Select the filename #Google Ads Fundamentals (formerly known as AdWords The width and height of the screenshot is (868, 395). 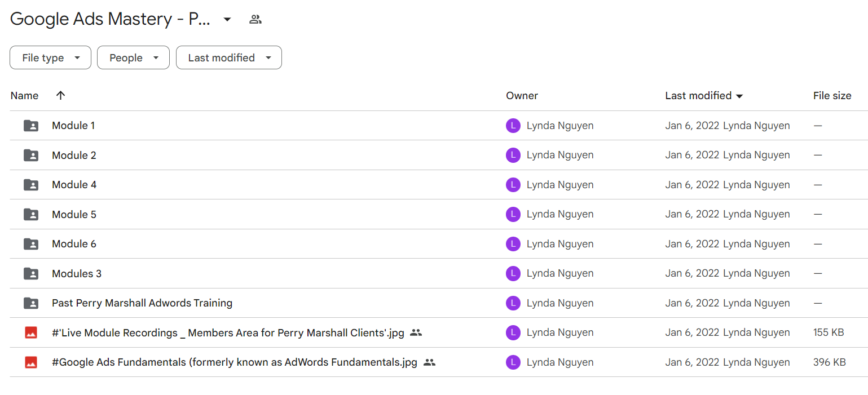pyautogui.click(x=235, y=362)
